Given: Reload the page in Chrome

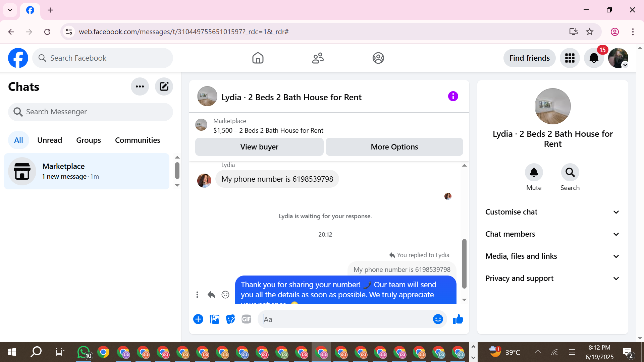Looking at the screenshot, I should click(47, 32).
